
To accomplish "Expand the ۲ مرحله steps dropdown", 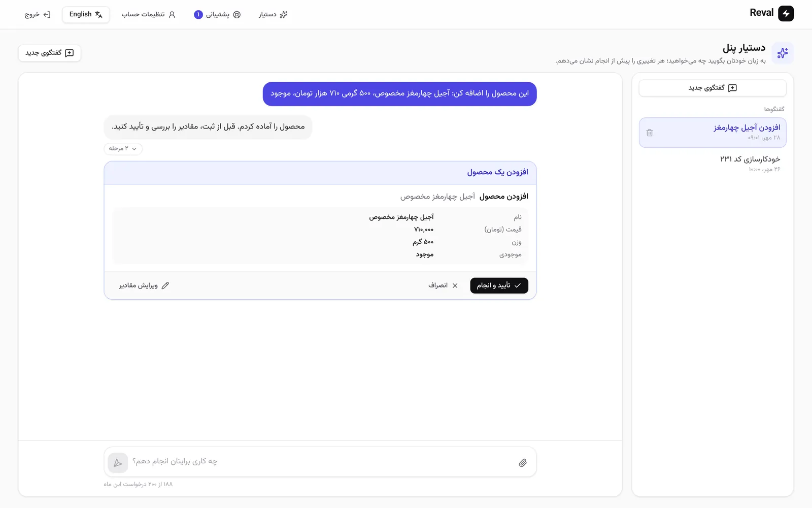I will tap(123, 148).
